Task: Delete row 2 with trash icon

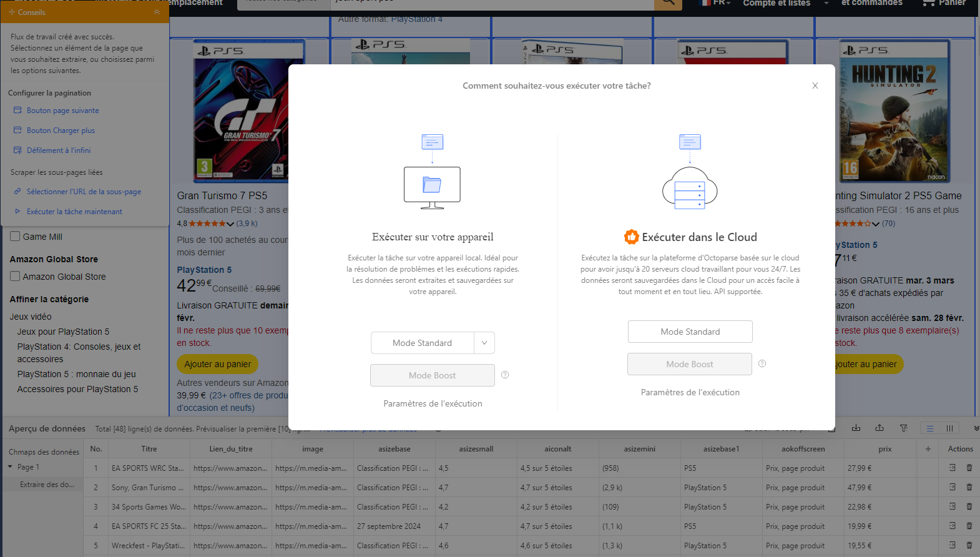Action: pyautogui.click(x=969, y=487)
